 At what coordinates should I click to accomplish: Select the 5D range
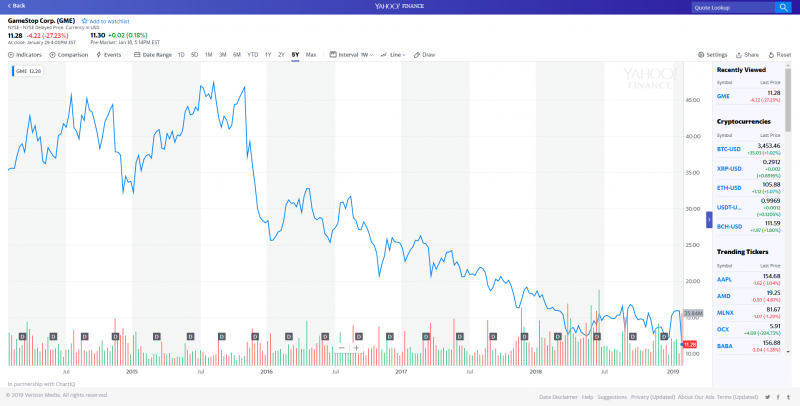pos(194,55)
